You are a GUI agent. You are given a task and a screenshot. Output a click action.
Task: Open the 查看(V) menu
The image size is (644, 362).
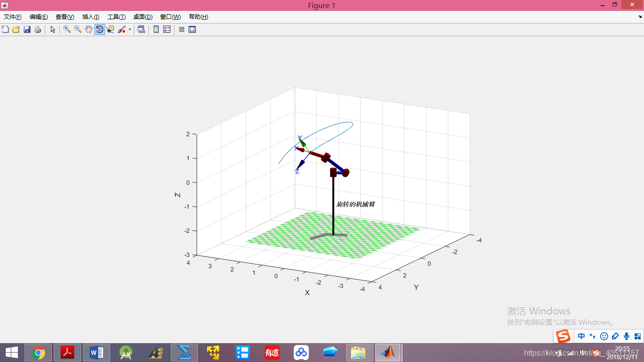click(x=65, y=17)
